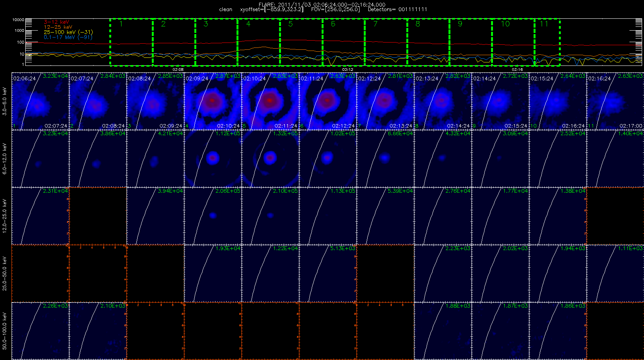Open the 12-25 keV image labeled 2.06E+05
The image size is (644, 360).
tap(213, 216)
